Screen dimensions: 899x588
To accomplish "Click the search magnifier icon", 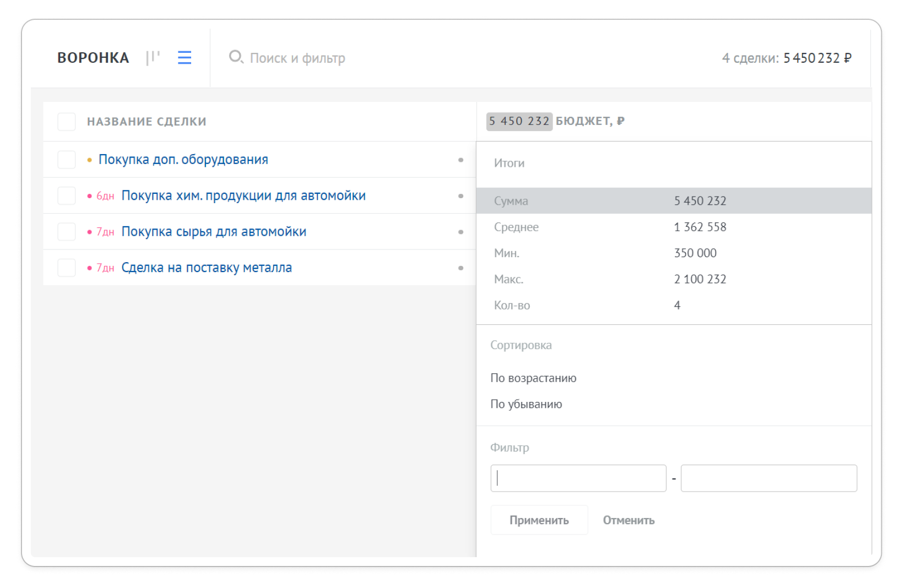I will tap(236, 57).
